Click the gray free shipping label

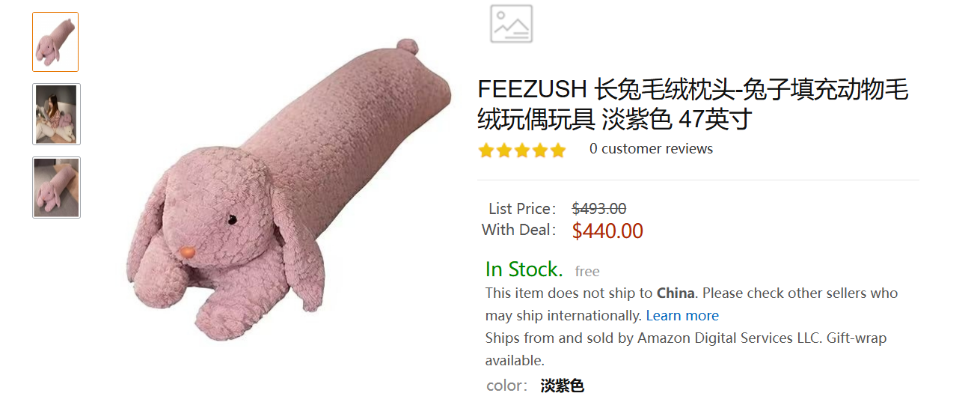point(587,271)
